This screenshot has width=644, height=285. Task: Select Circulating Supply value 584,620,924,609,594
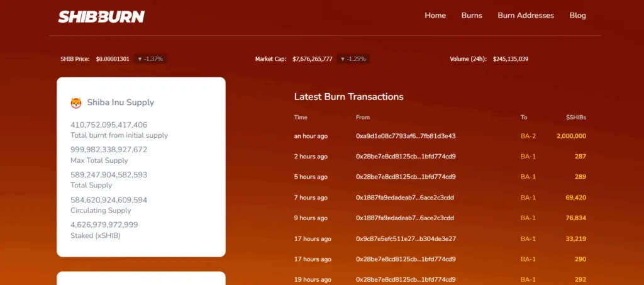[109, 200]
